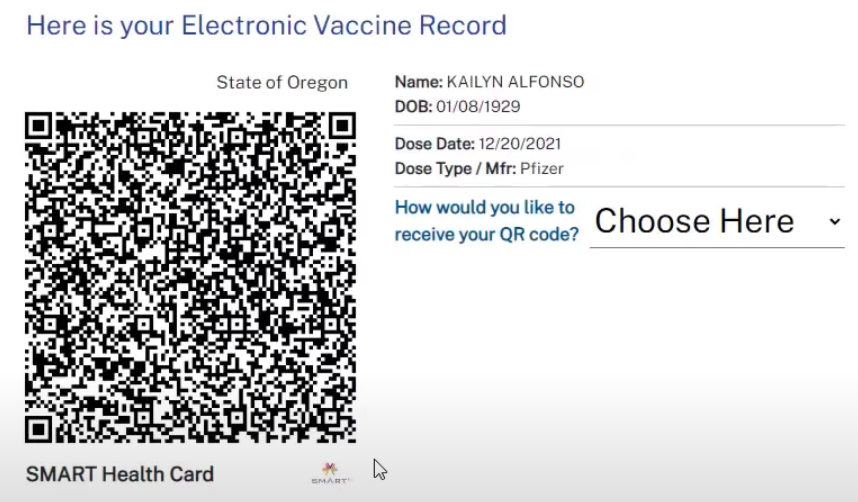Click the vaccine record QR code
Screen dimensions: 858x502
pyautogui.click(x=190, y=278)
